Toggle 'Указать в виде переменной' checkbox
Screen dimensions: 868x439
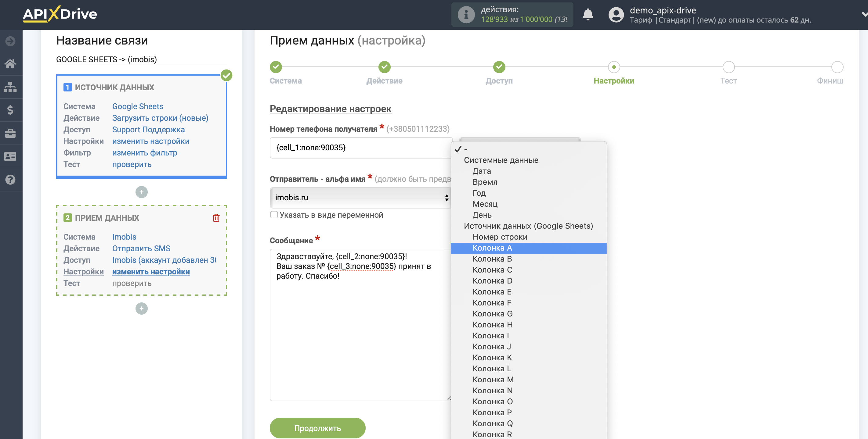pyautogui.click(x=274, y=215)
